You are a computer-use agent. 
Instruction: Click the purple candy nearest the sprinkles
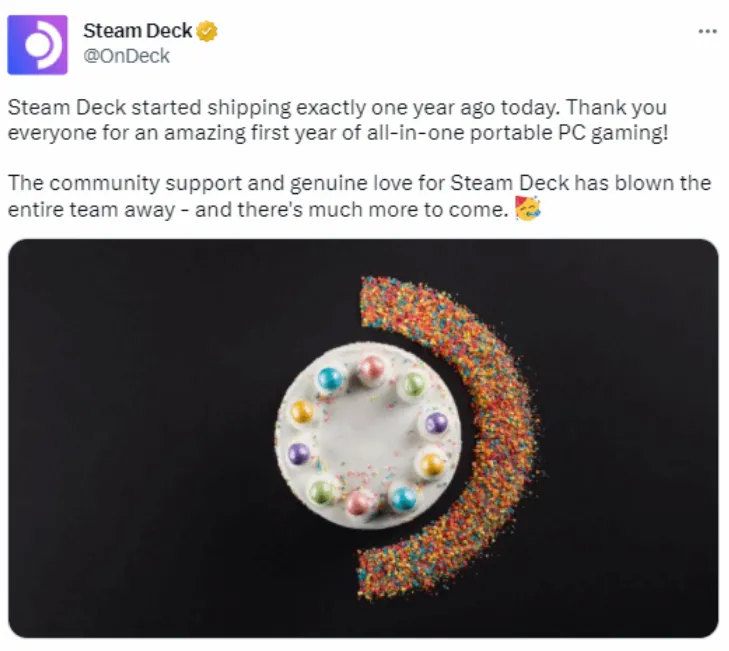tap(436, 423)
